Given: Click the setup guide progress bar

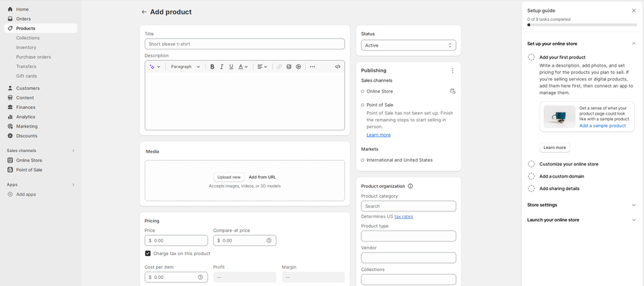Looking at the screenshot, I should pos(582,25).
